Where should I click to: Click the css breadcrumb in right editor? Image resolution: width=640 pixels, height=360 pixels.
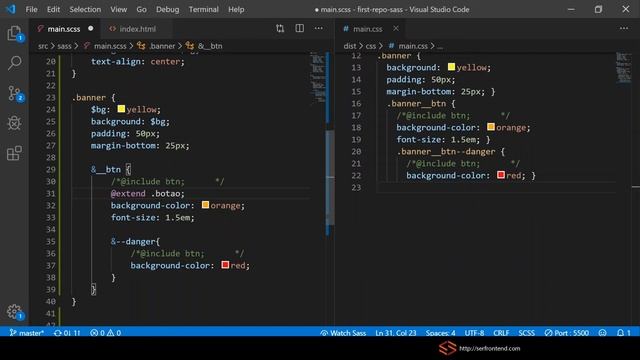[371, 46]
